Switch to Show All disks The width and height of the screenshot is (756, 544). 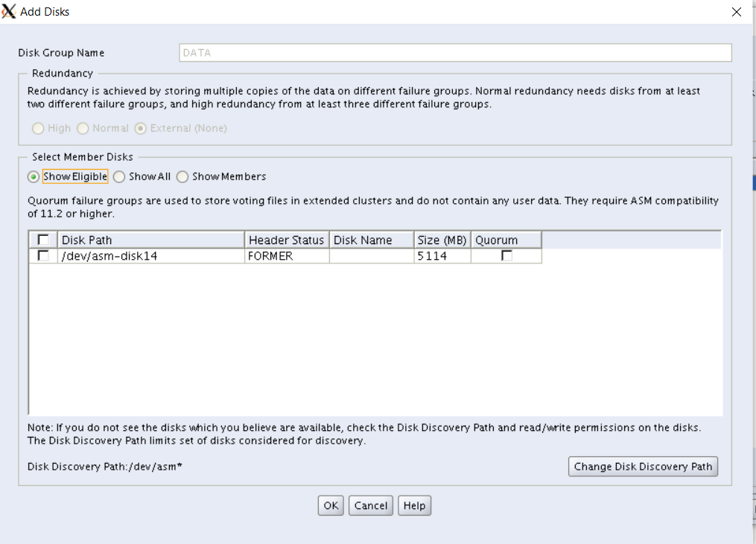pos(119,176)
